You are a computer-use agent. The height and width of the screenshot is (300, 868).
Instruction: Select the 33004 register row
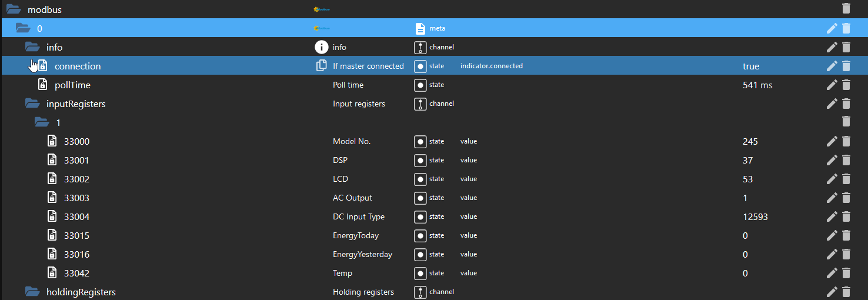(434, 216)
